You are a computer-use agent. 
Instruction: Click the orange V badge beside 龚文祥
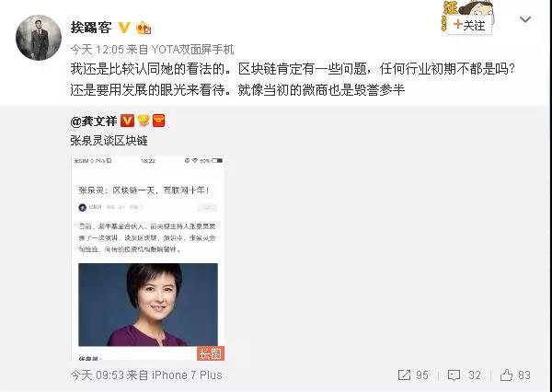tap(127, 121)
